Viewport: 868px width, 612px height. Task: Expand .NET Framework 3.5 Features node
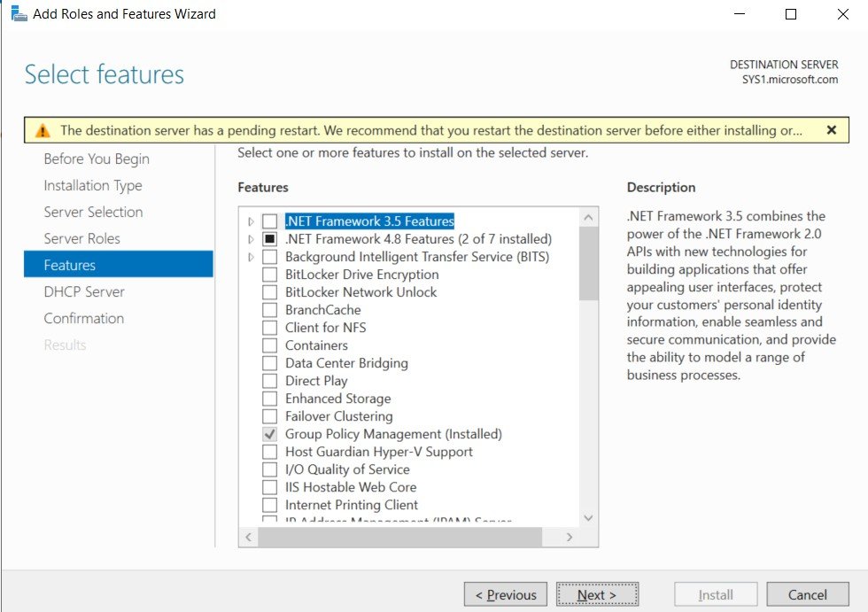(x=251, y=221)
